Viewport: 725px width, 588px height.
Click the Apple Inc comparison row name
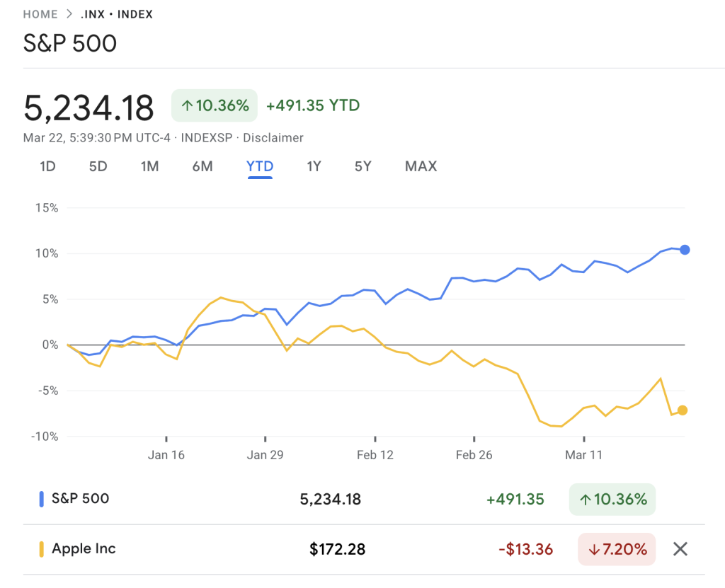[84, 549]
